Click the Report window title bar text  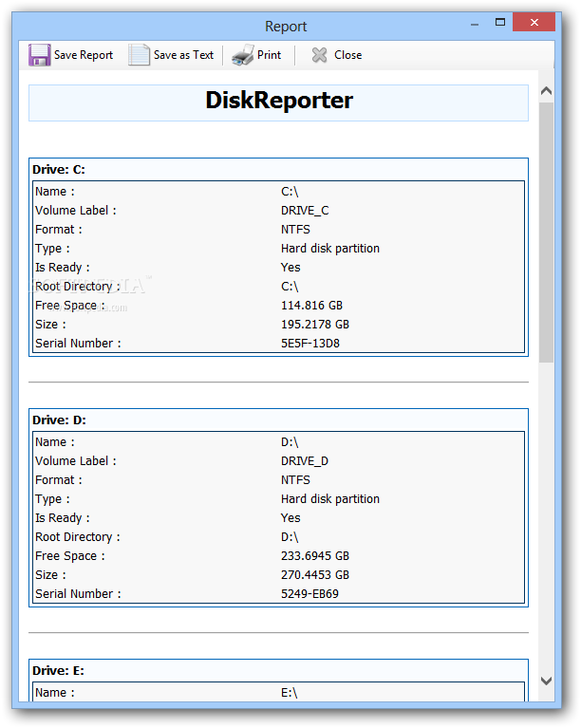[286, 27]
